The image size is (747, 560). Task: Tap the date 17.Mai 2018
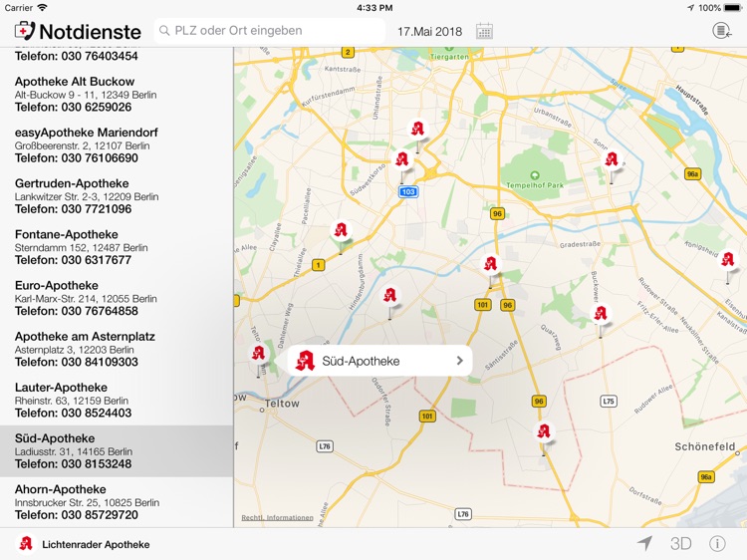point(429,32)
